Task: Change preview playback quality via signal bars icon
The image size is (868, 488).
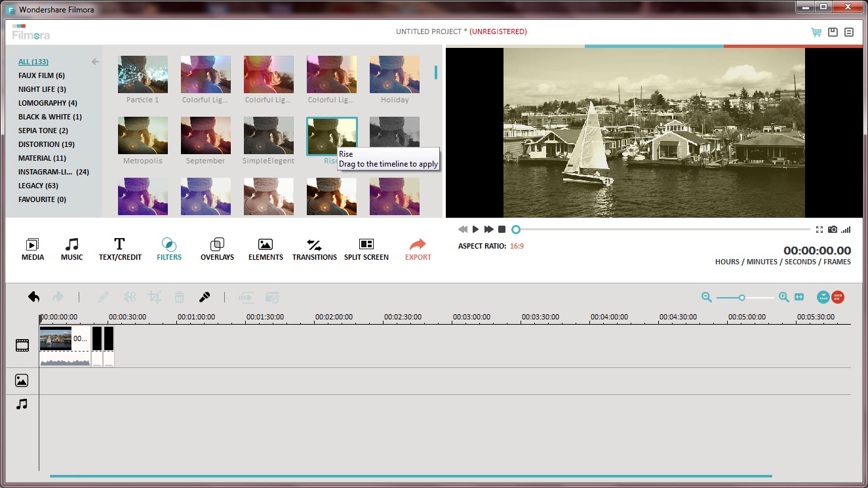Action: click(846, 229)
